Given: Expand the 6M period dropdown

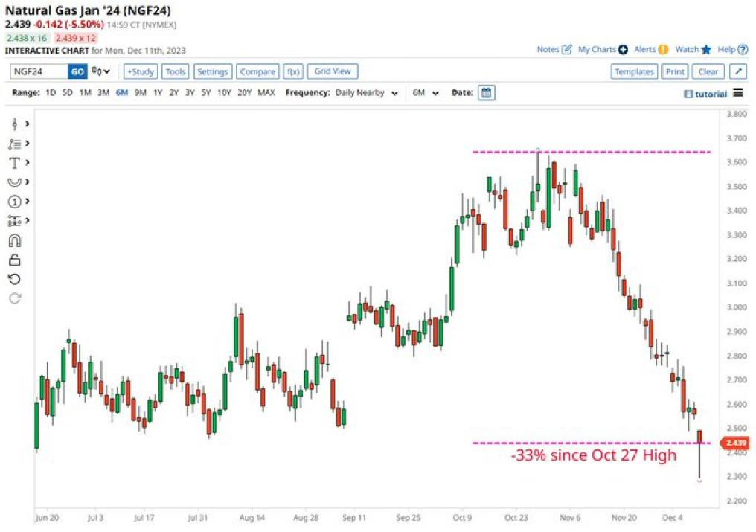Looking at the screenshot, I should click(426, 93).
